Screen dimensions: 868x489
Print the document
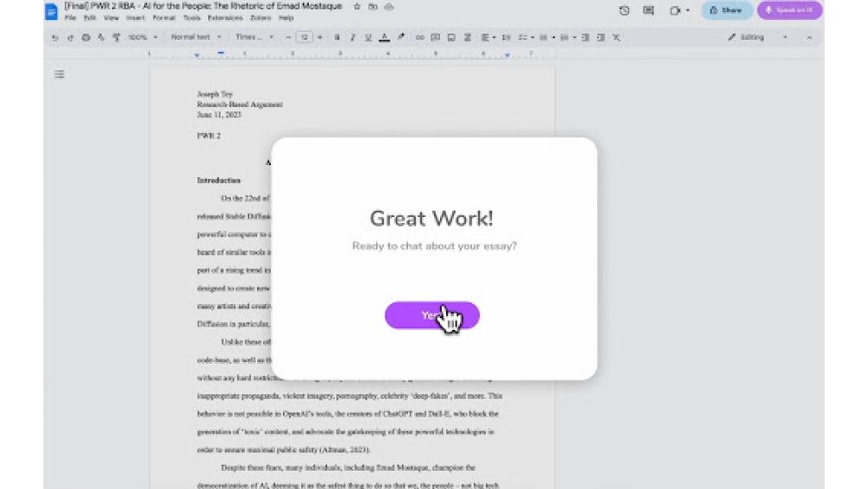tap(86, 37)
